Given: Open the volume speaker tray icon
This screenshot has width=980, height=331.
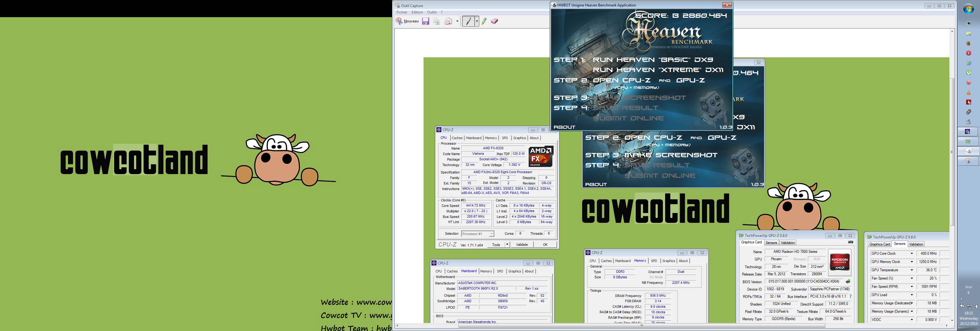Looking at the screenshot, I should click(x=977, y=306).
